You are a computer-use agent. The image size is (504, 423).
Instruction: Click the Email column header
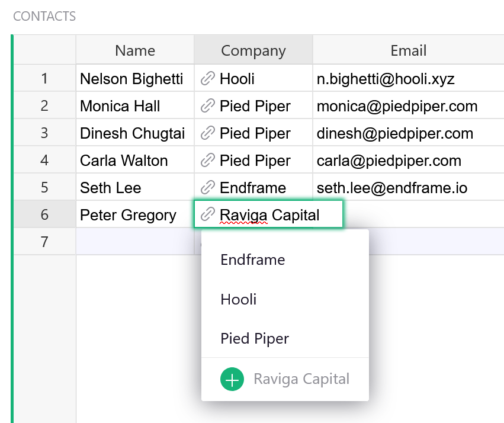coord(408,51)
